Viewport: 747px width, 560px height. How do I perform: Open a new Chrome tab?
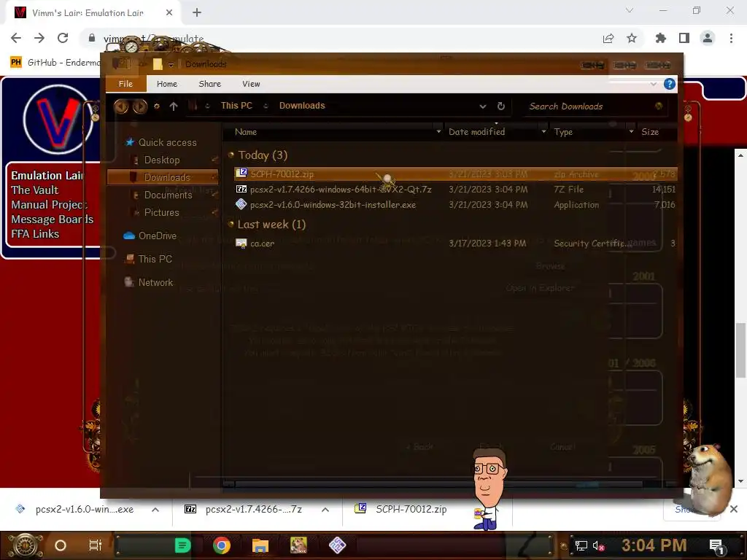(197, 13)
